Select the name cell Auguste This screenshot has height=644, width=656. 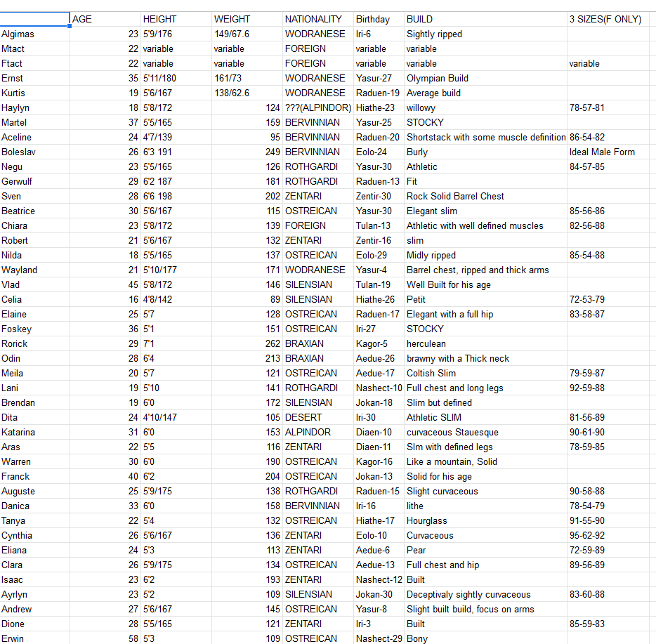34,491
